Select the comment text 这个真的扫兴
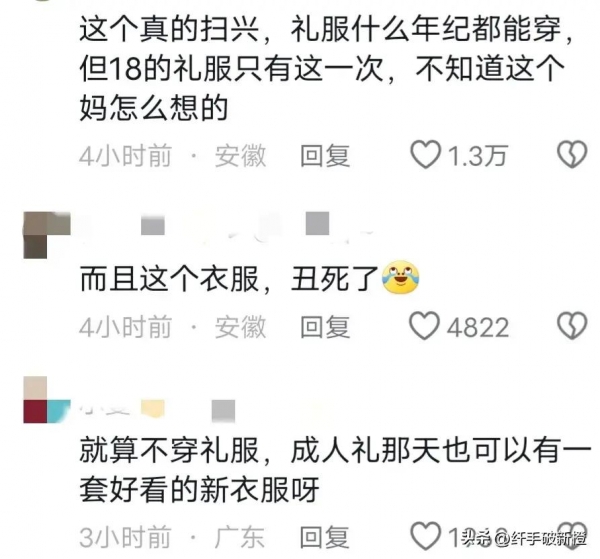Screen dimensions: 600x559 (x=169, y=29)
